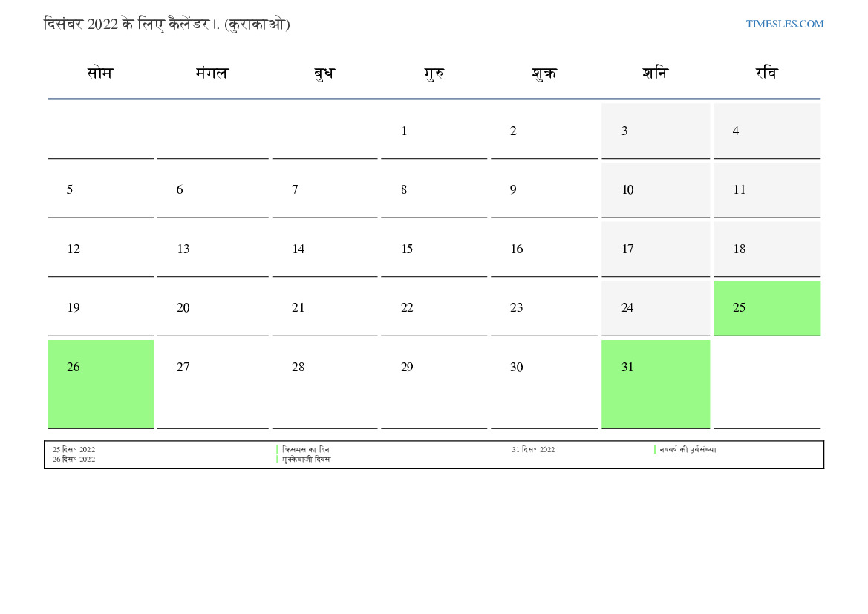Select date 29 in the calendar

(x=434, y=385)
